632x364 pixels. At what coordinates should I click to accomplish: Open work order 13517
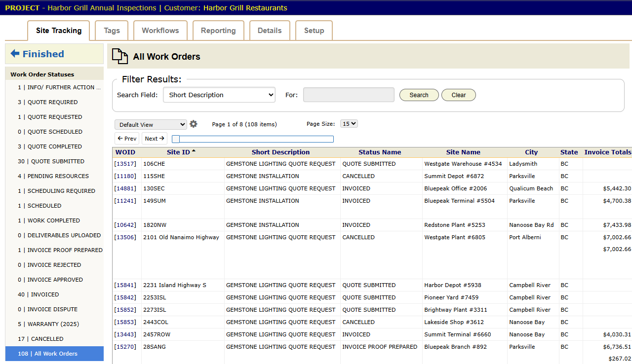click(125, 164)
